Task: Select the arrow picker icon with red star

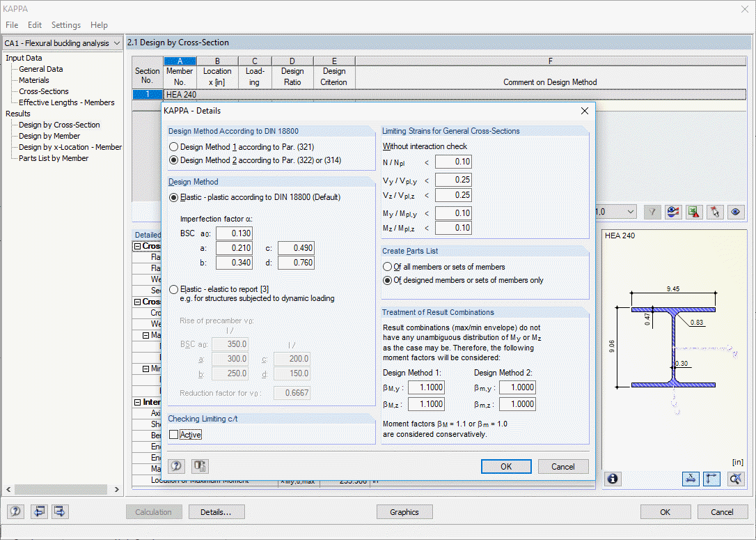Action: pyautogui.click(x=713, y=212)
